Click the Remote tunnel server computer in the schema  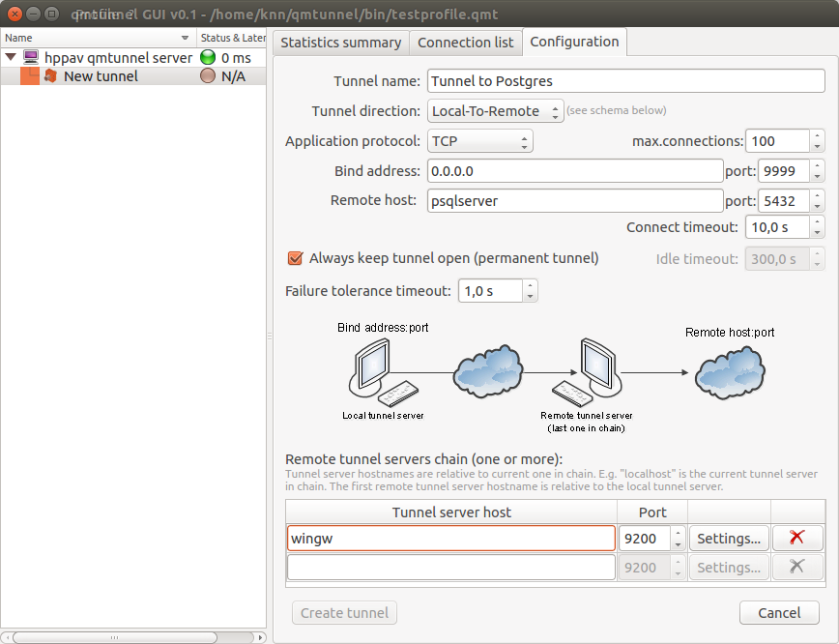click(x=587, y=373)
